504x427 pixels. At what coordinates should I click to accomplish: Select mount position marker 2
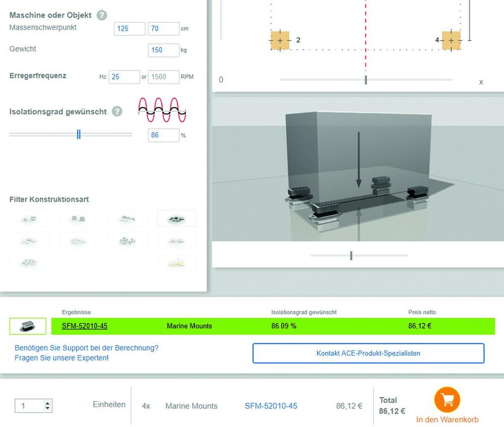[x=280, y=40]
